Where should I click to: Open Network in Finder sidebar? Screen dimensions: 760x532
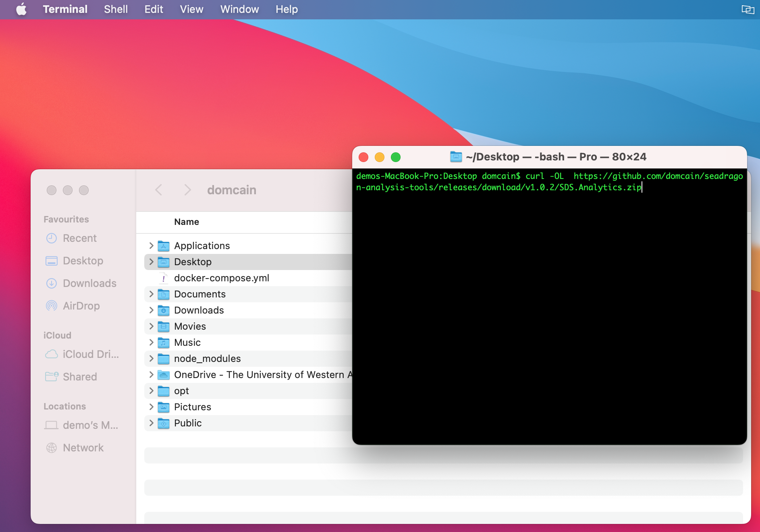pyautogui.click(x=75, y=448)
